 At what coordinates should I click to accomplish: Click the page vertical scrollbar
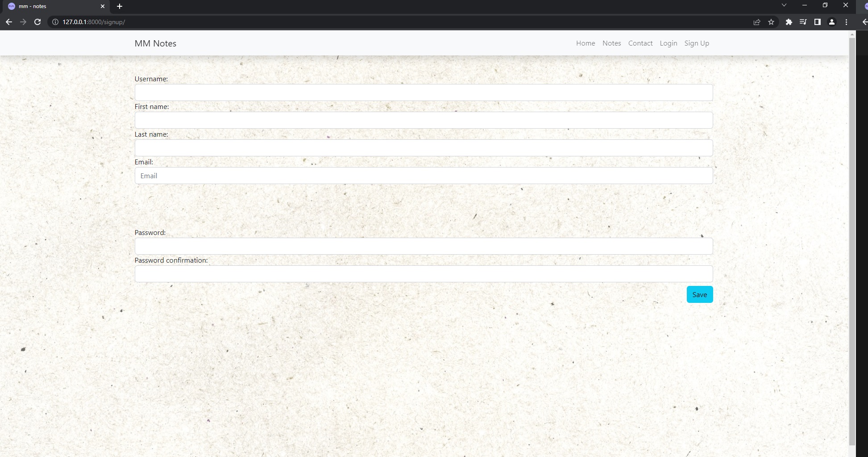pos(852,241)
